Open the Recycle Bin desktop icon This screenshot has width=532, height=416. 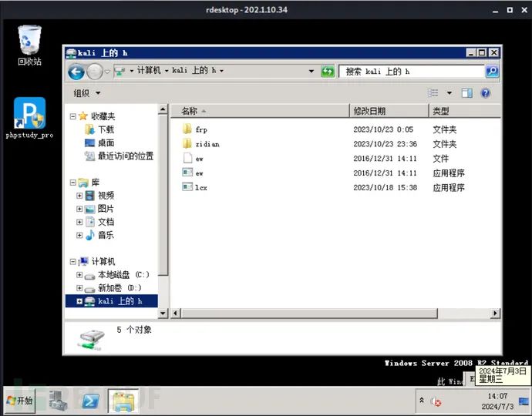(29, 45)
